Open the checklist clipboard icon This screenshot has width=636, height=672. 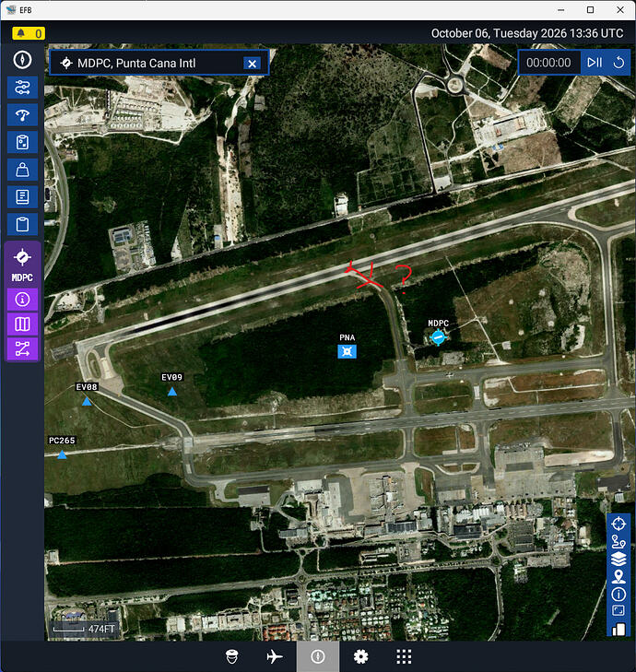pyautogui.click(x=22, y=142)
